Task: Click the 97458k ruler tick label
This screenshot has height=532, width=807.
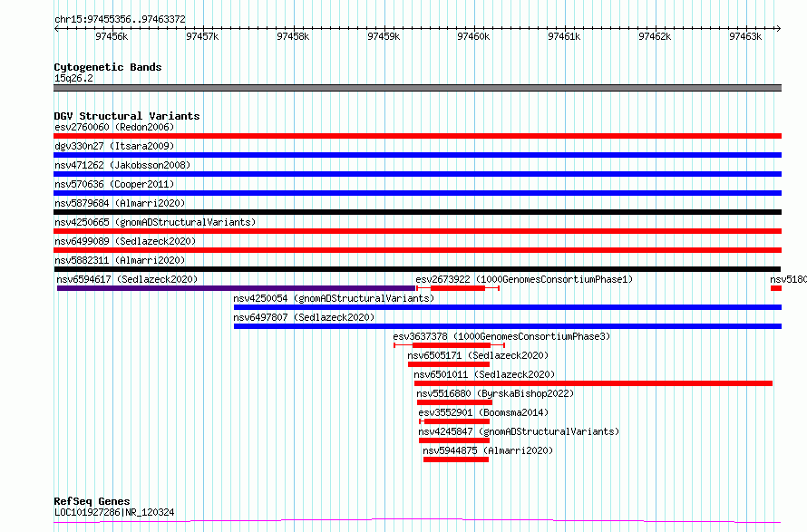Action: [293, 36]
